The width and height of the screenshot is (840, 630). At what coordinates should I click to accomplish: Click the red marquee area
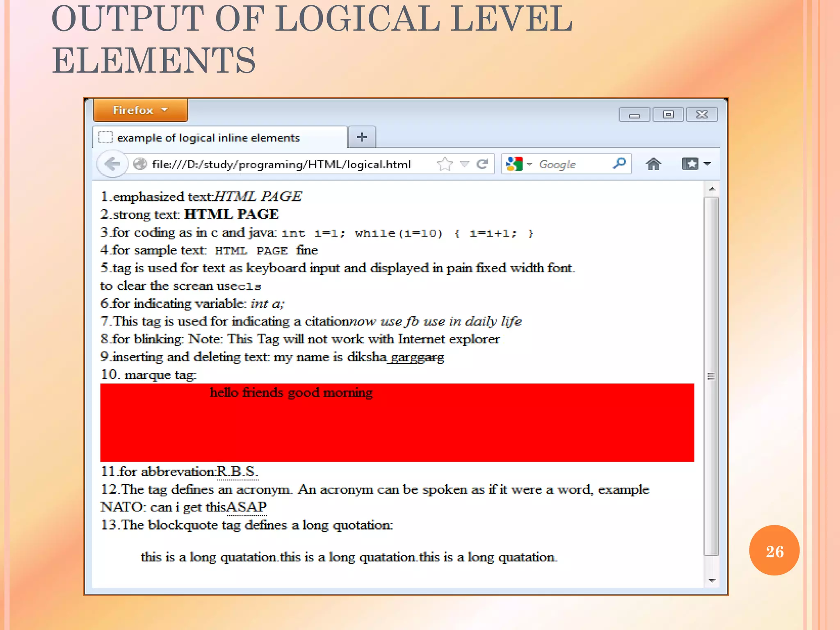pyautogui.click(x=397, y=422)
